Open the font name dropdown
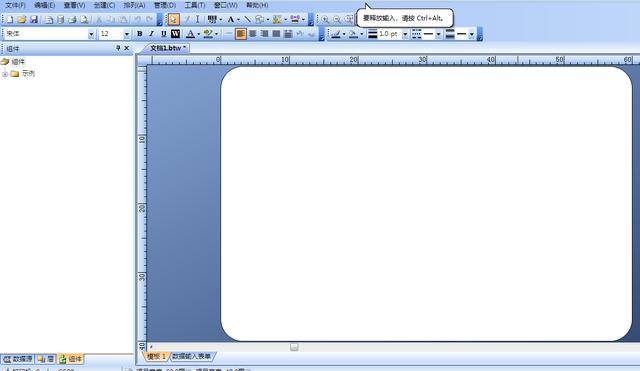The height and width of the screenshot is (371, 640). pyautogui.click(x=91, y=34)
